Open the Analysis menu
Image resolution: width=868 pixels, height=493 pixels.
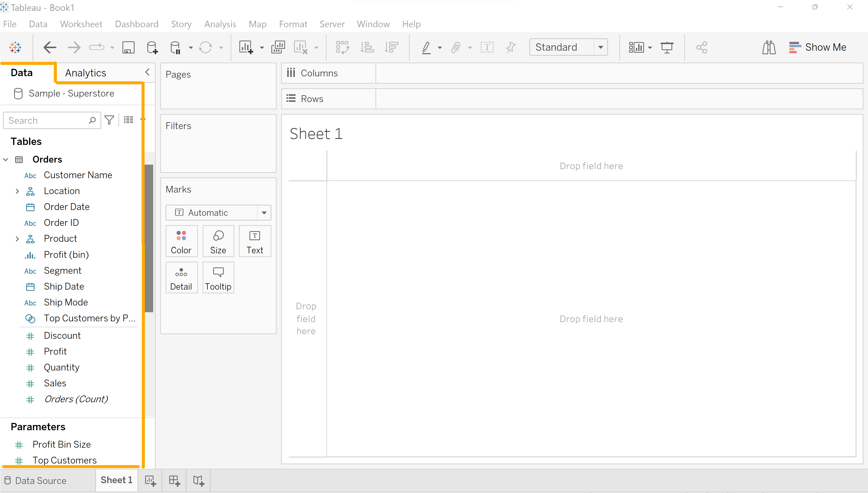click(220, 24)
